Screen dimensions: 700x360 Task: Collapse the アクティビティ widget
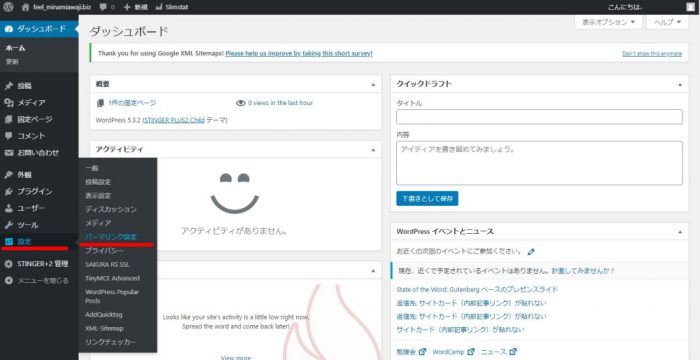(373, 150)
